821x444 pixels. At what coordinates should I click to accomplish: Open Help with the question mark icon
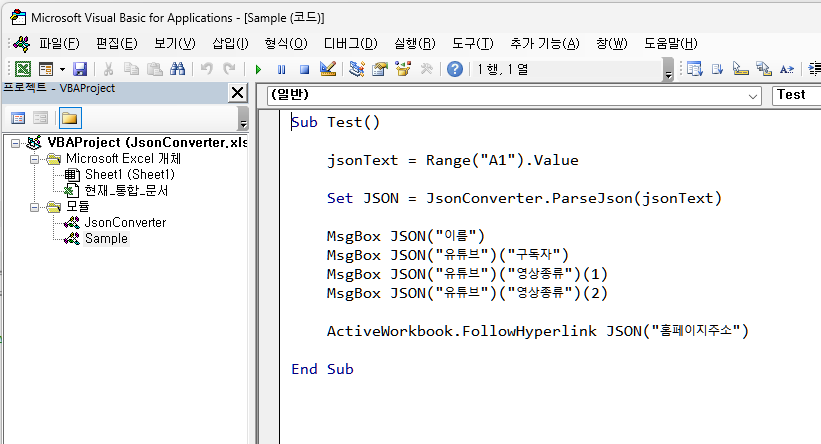455,69
